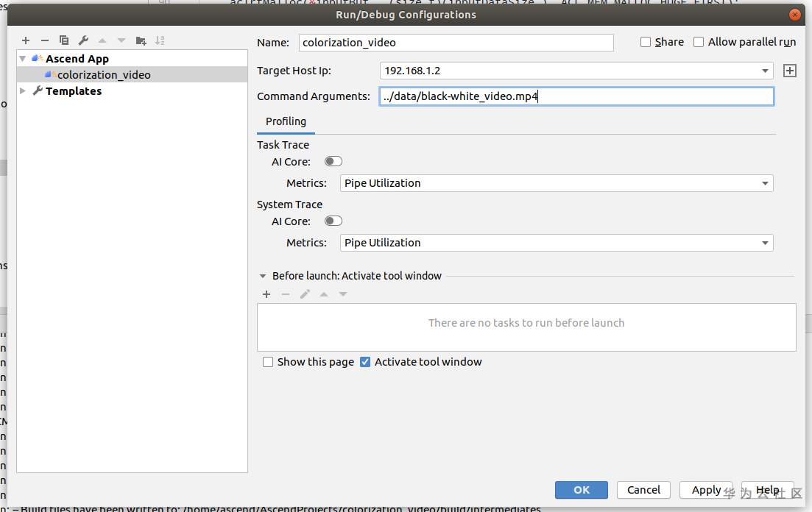812x512 pixels.
Task: Click the Command Arguments input field
Action: (x=576, y=96)
